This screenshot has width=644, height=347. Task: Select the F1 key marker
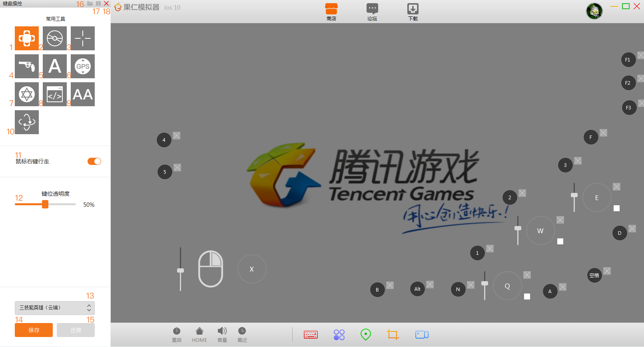pos(628,60)
